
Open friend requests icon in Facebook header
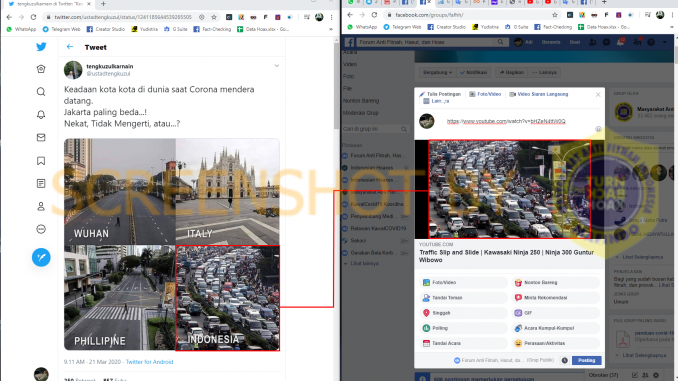[x=593, y=42]
